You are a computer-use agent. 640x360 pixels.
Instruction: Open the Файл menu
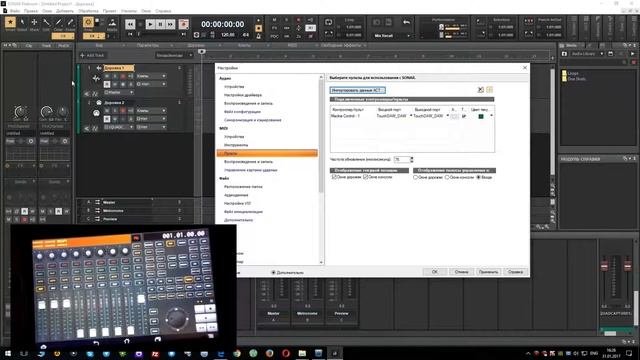point(15,11)
